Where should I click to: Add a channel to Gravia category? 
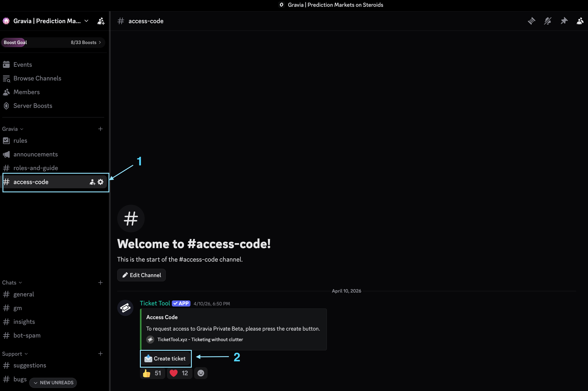[x=100, y=129]
